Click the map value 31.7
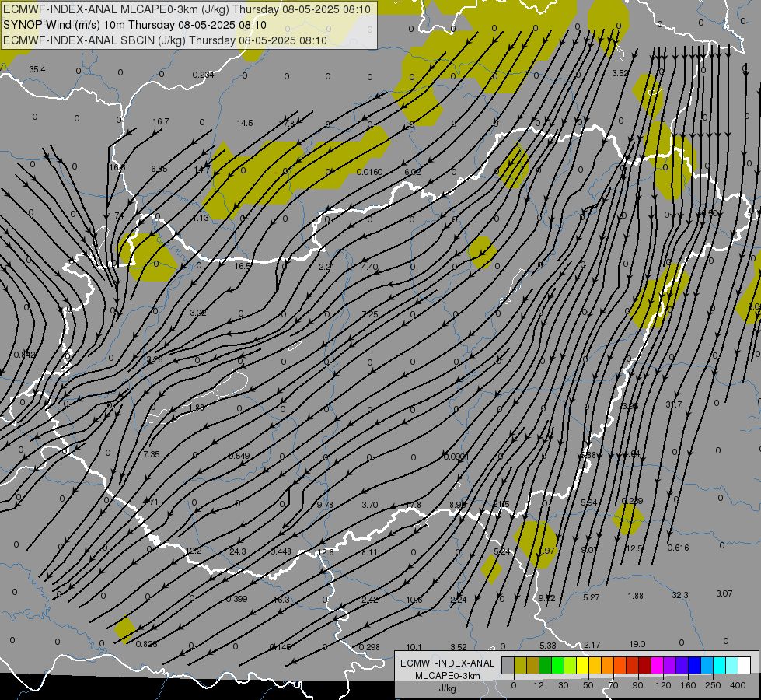The width and height of the screenshot is (761, 700). pyautogui.click(x=674, y=404)
